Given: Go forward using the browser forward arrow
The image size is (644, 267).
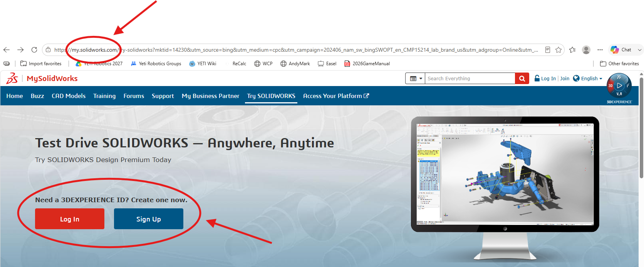Looking at the screenshot, I should tap(20, 50).
